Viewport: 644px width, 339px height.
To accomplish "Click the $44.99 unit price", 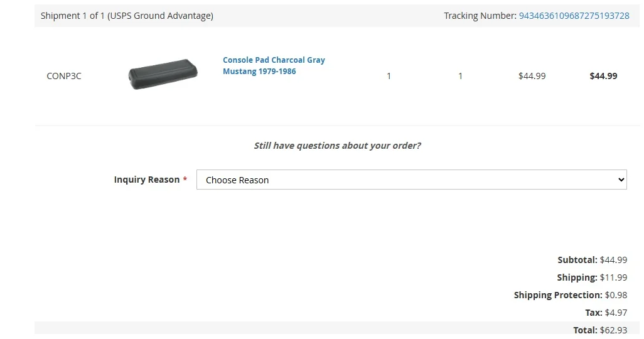I will [532, 76].
